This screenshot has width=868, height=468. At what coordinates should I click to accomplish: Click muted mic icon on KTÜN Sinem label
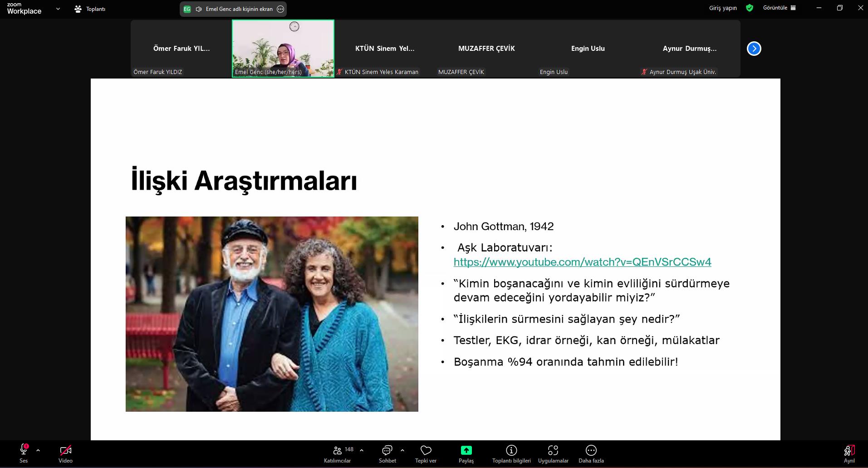(x=339, y=72)
